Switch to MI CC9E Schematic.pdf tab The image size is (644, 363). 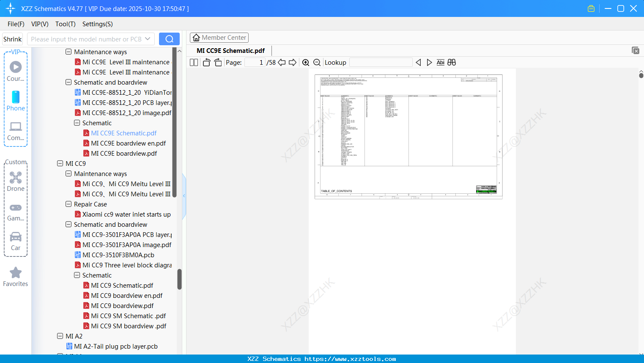(x=231, y=51)
